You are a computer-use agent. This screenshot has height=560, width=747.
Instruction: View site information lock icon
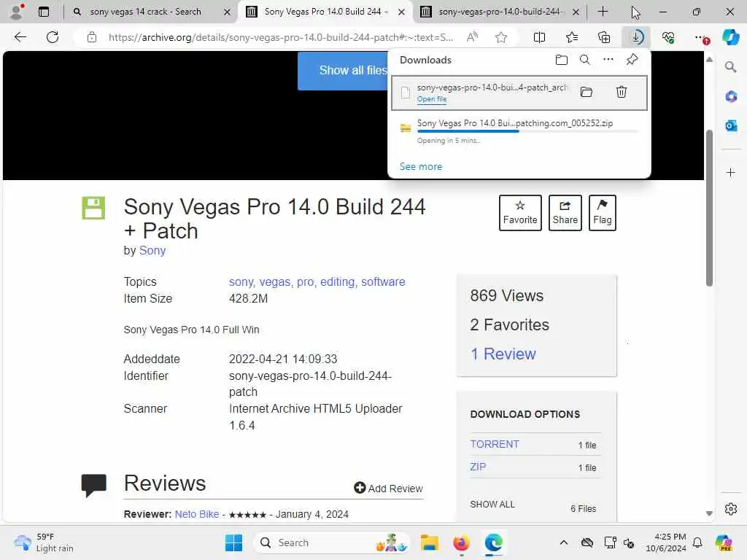click(x=92, y=37)
